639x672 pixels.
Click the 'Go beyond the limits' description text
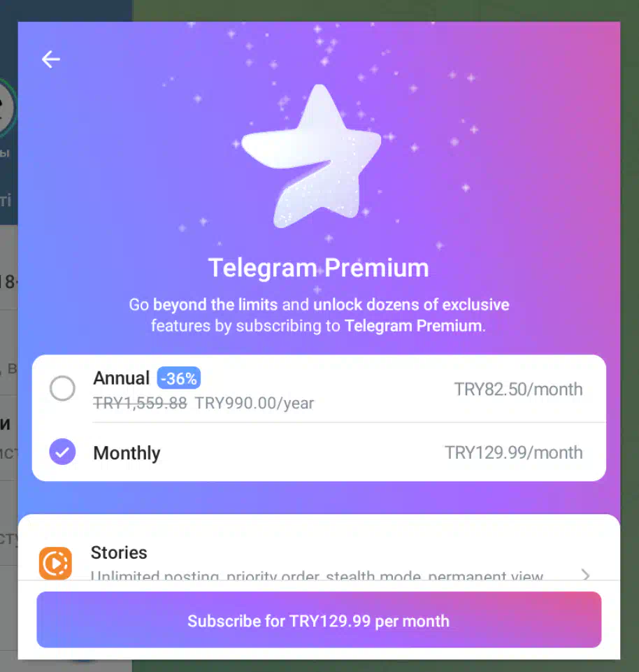pos(319,315)
